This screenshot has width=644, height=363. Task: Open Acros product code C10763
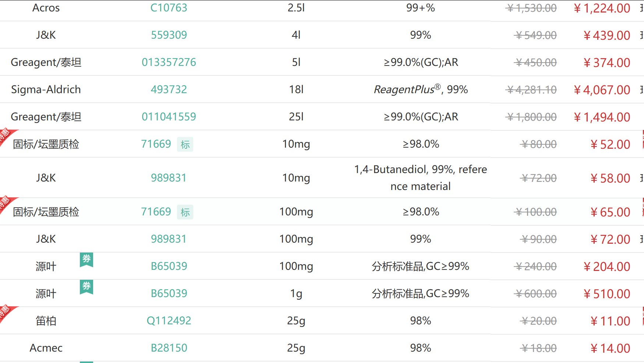[169, 8]
